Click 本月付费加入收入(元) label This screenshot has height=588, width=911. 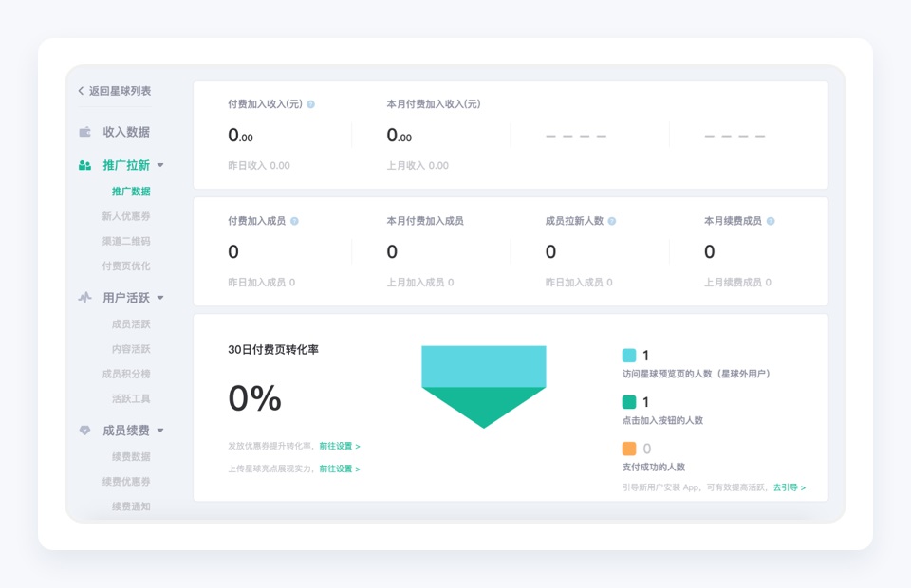(434, 104)
